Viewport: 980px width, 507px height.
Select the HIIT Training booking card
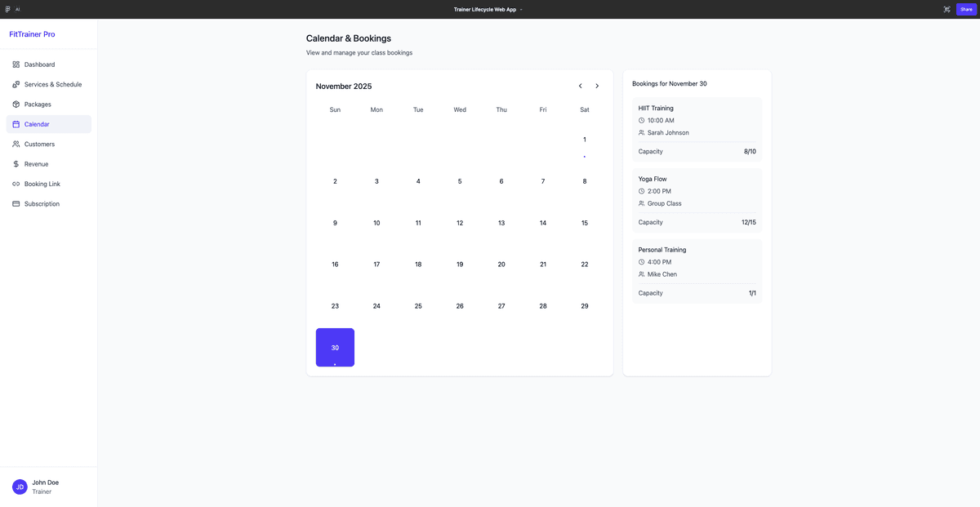(x=697, y=128)
